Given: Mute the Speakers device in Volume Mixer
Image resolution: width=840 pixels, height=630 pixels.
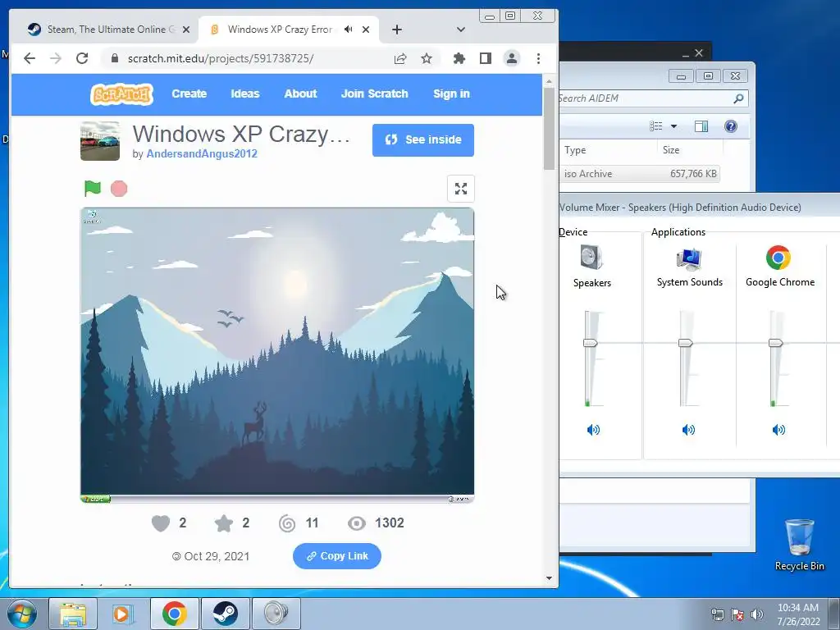Looking at the screenshot, I should point(593,430).
